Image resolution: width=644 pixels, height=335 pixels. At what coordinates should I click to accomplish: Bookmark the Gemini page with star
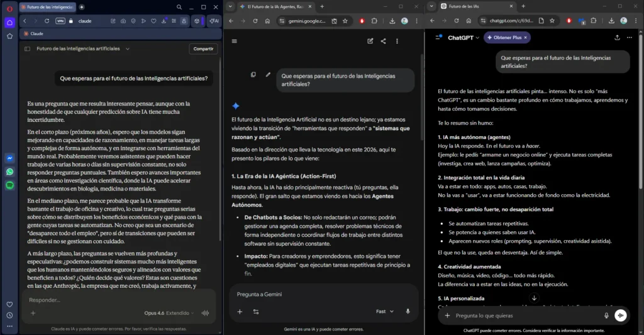click(345, 21)
